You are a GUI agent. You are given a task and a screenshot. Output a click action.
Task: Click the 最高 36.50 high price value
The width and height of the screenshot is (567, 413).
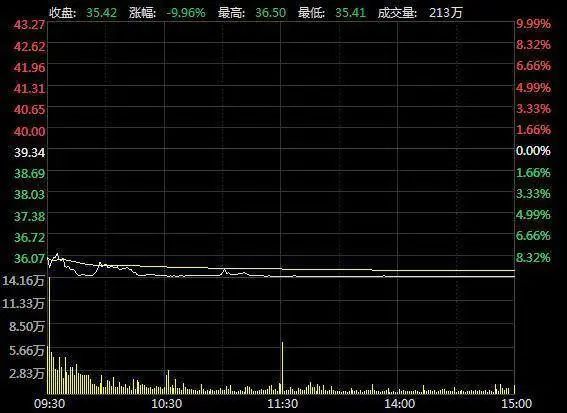270,13
